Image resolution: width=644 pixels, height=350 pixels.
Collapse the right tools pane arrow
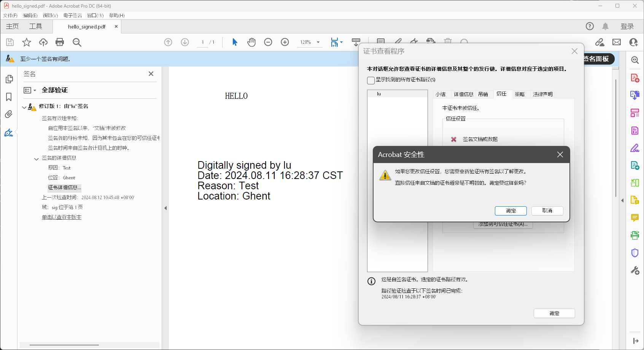(622, 200)
